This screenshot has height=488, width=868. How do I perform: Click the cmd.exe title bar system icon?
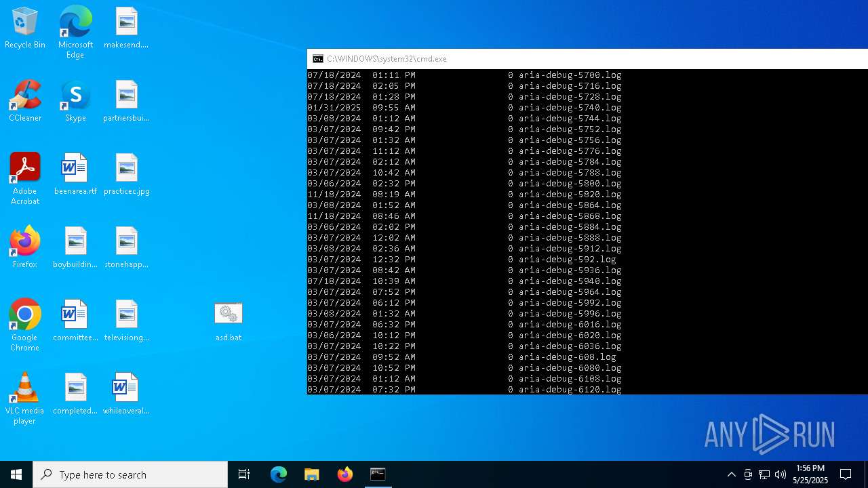point(317,59)
